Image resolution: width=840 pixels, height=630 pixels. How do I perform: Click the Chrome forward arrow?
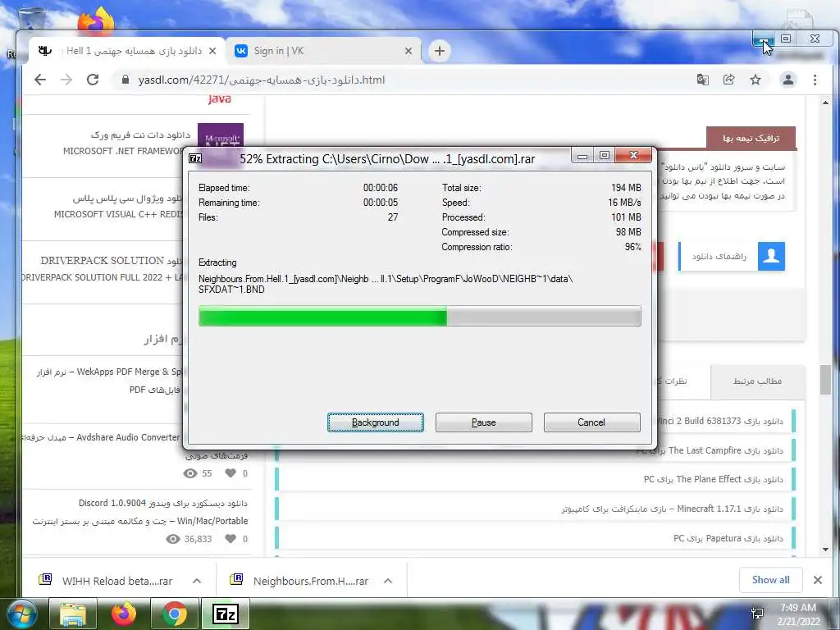pyautogui.click(x=66, y=80)
